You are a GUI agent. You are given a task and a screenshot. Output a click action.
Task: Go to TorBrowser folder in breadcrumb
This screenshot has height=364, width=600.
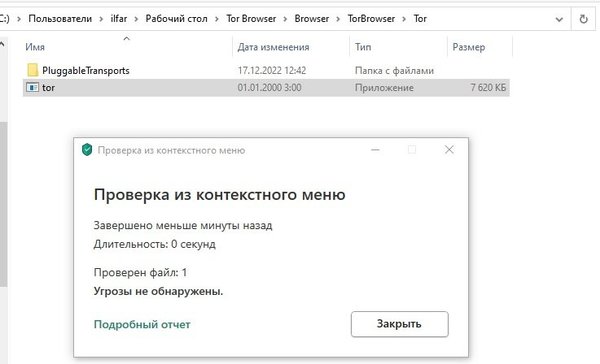(x=371, y=19)
